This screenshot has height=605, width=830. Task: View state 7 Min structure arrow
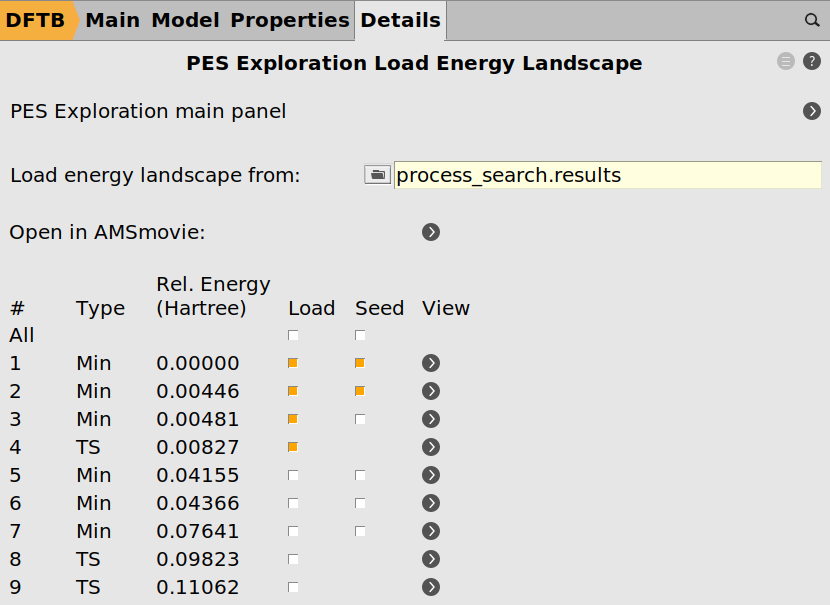[x=431, y=531]
